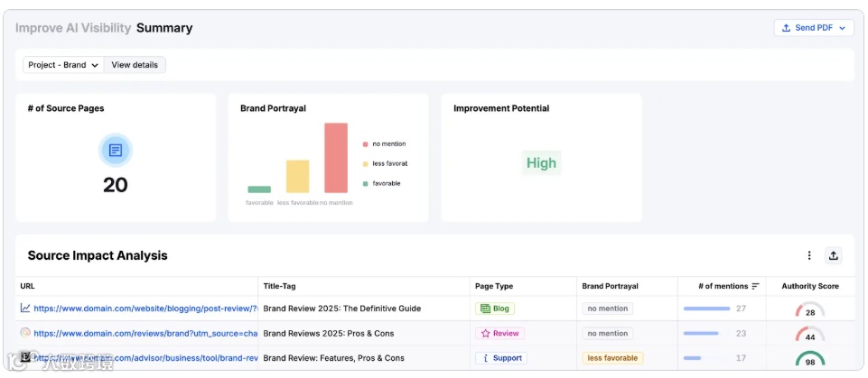
Task: Open the Send PDF dropdown
Action: 814,28
